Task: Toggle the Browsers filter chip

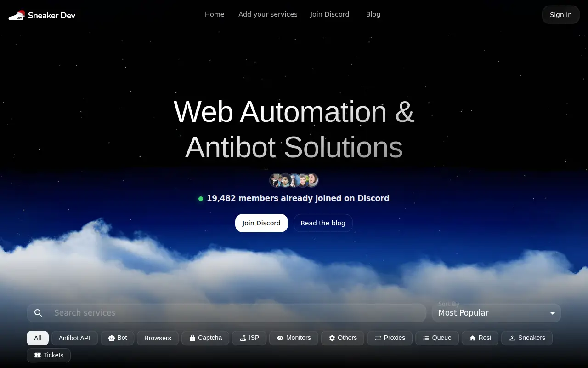Action: click(158, 338)
